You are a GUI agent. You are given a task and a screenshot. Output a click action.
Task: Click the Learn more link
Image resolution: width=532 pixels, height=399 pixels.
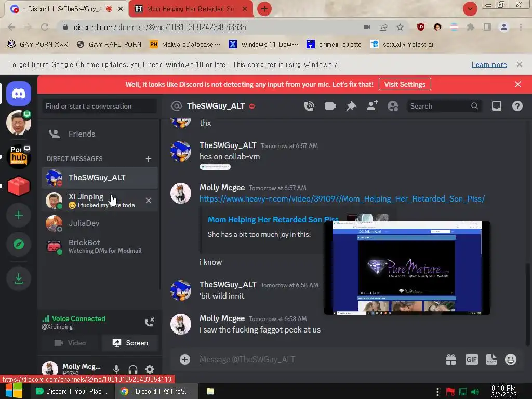coord(489,64)
